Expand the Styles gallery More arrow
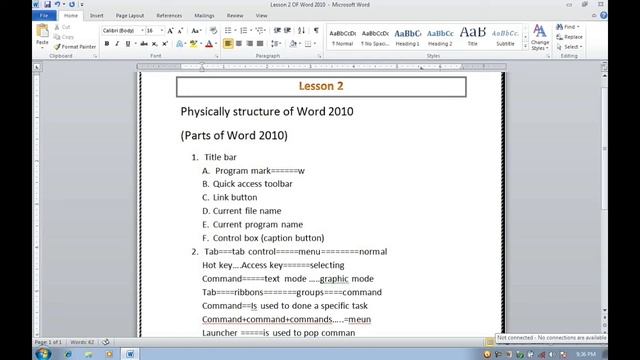This screenshot has height=360, width=640. tap(525, 47)
